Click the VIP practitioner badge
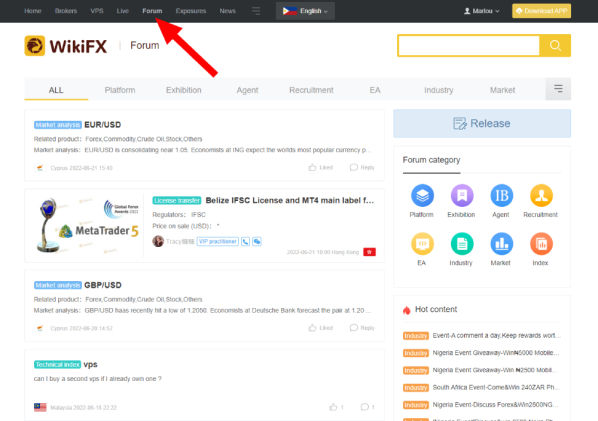598x421 pixels. coord(217,241)
